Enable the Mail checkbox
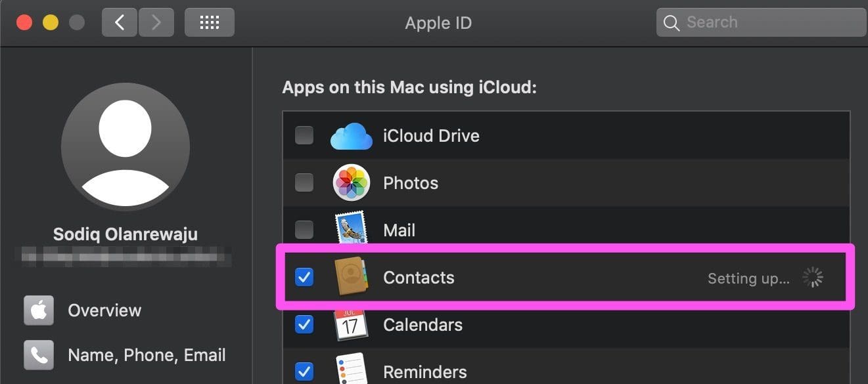Viewport: 868px width, 384px height. click(x=304, y=230)
